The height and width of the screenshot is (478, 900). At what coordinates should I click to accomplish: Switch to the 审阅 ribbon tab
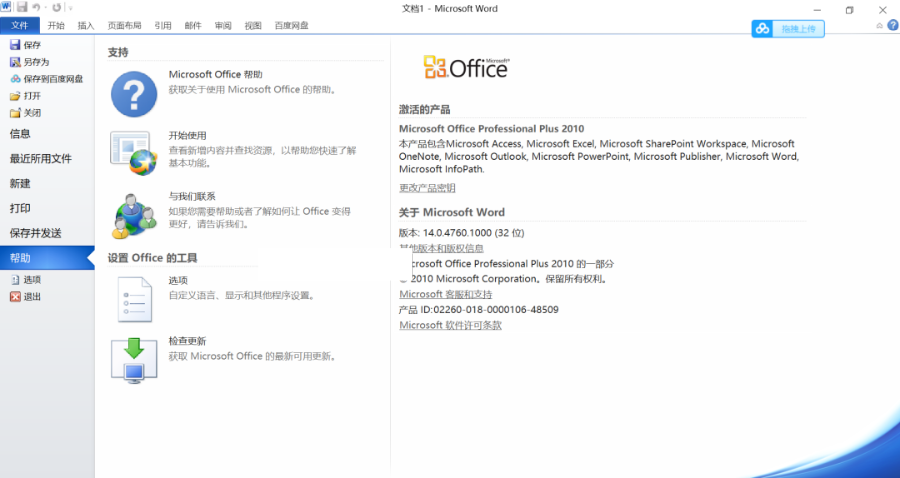(223, 25)
